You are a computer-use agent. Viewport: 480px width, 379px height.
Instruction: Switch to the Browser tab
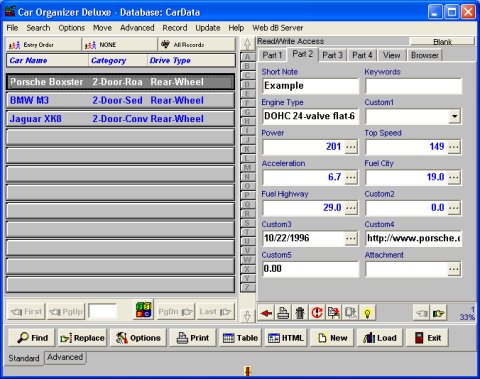pos(425,55)
